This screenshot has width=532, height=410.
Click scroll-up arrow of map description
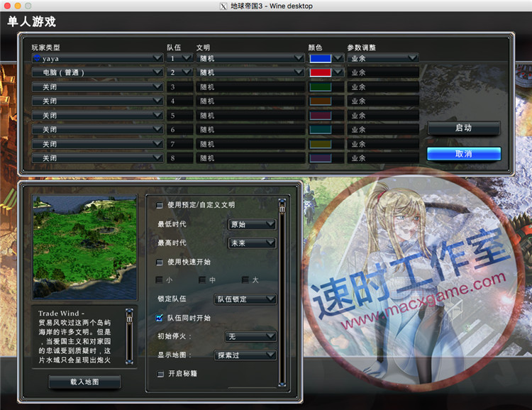(x=129, y=311)
